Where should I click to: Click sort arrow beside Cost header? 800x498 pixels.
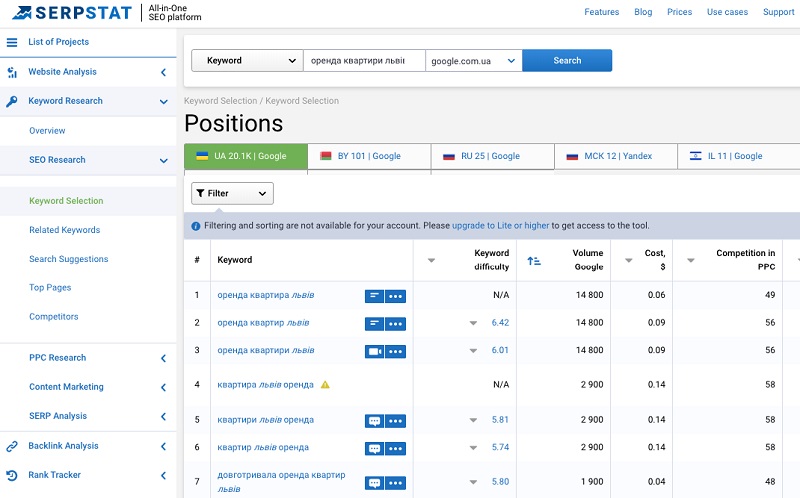pos(629,260)
